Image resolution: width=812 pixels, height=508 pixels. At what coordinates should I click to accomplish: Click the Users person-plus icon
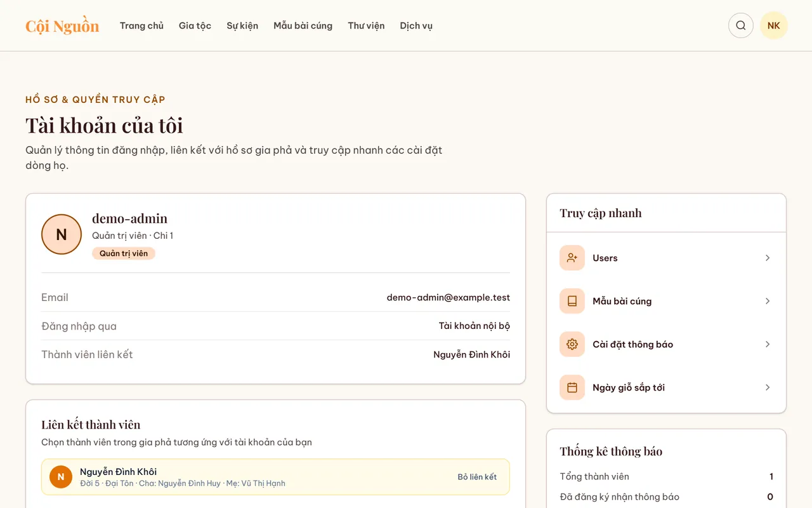[x=572, y=258]
